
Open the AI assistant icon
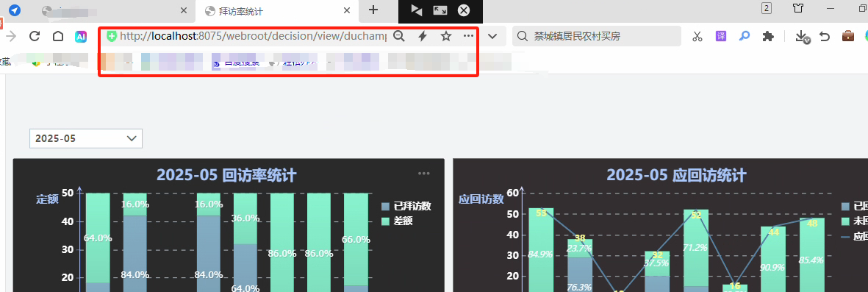(x=81, y=37)
